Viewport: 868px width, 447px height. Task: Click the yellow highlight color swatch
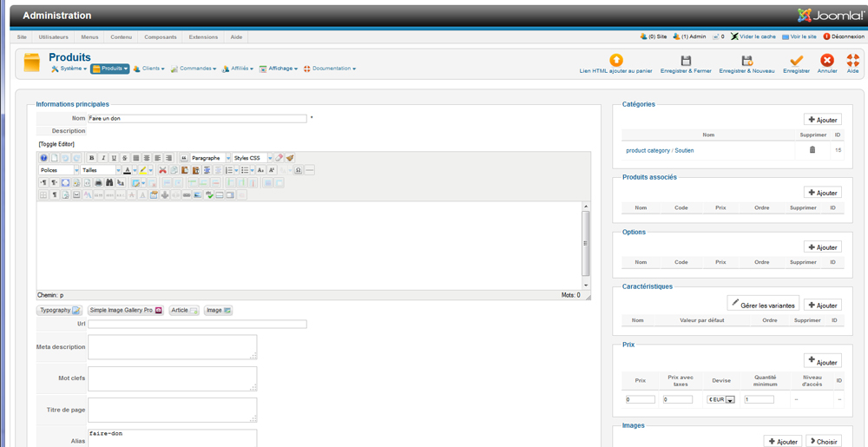click(x=143, y=170)
